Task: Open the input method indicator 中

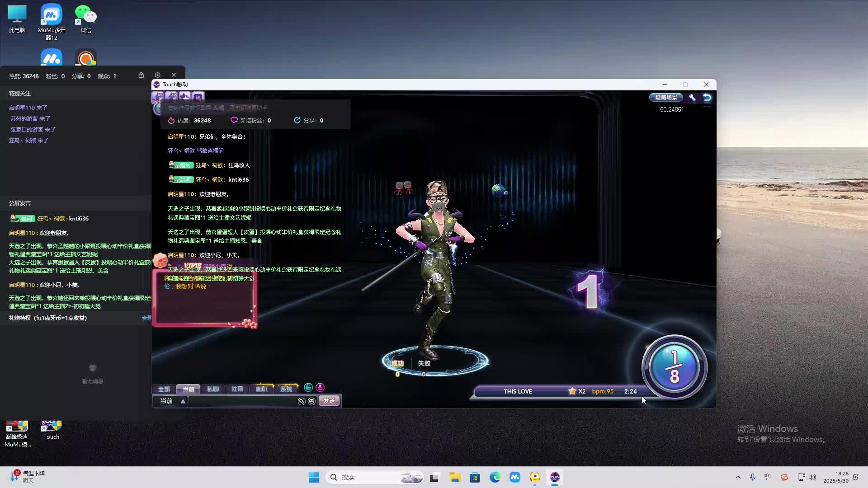Action: click(767, 477)
